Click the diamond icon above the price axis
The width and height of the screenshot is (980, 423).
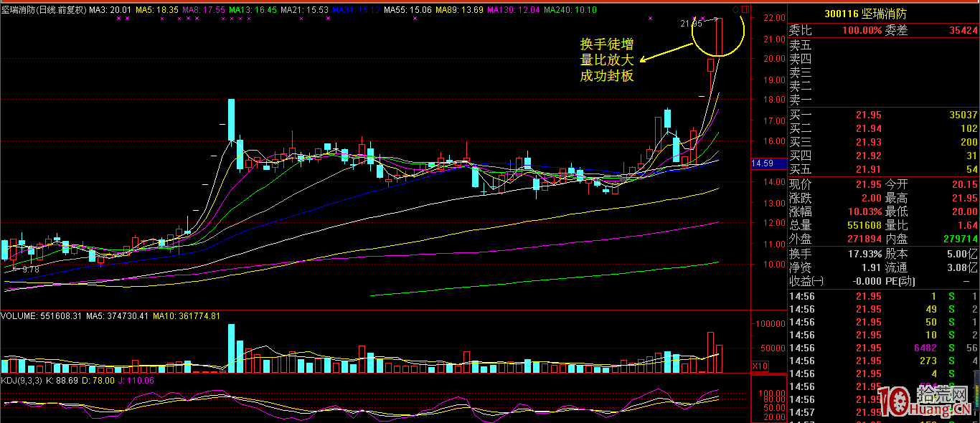point(735,9)
